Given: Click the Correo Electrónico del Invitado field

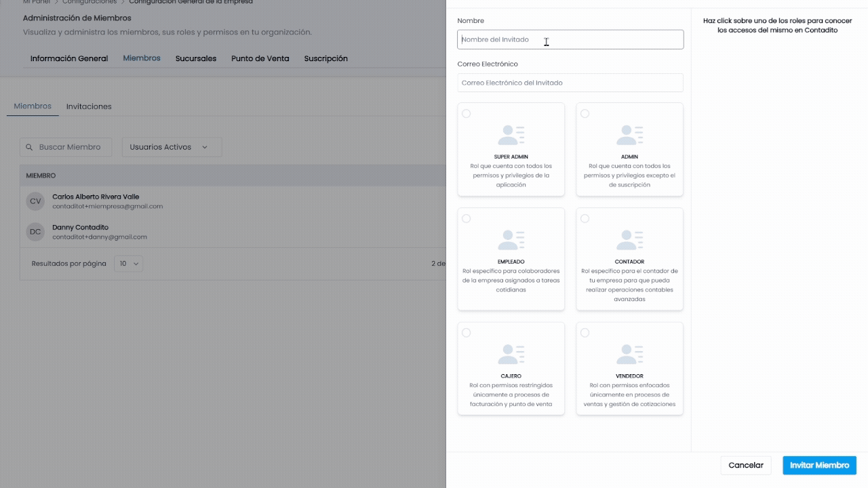Looking at the screenshot, I should pyautogui.click(x=570, y=83).
